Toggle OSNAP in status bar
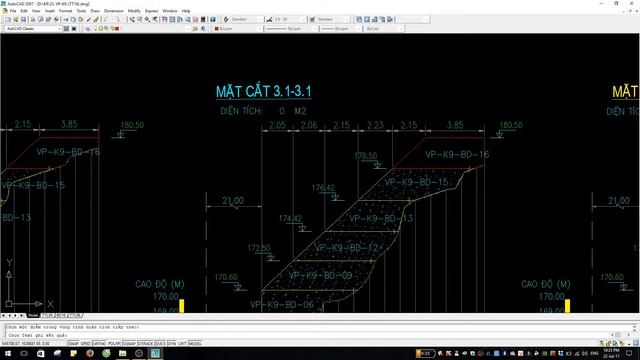This screenshot has width=640, height=360. click(129, 344)
